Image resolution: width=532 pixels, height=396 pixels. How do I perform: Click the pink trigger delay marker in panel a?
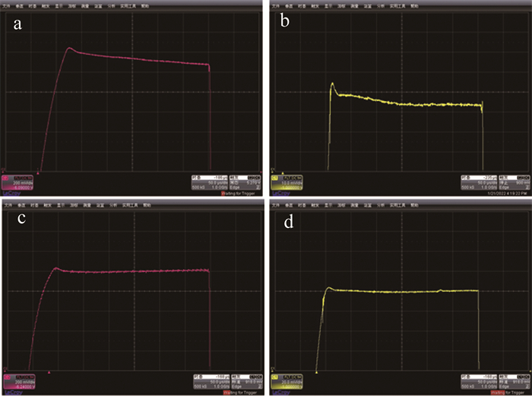(38, 172)
